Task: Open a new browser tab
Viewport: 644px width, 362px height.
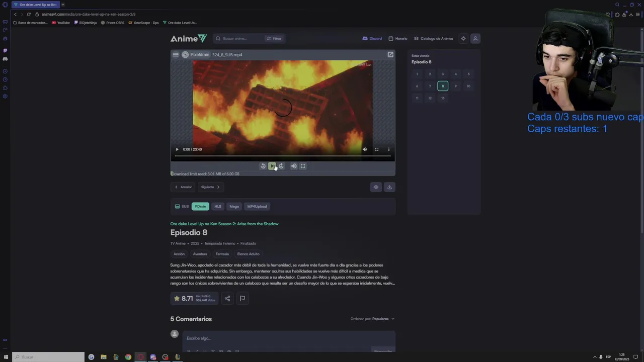Action: pyautogui.click(x=63, y=5)
